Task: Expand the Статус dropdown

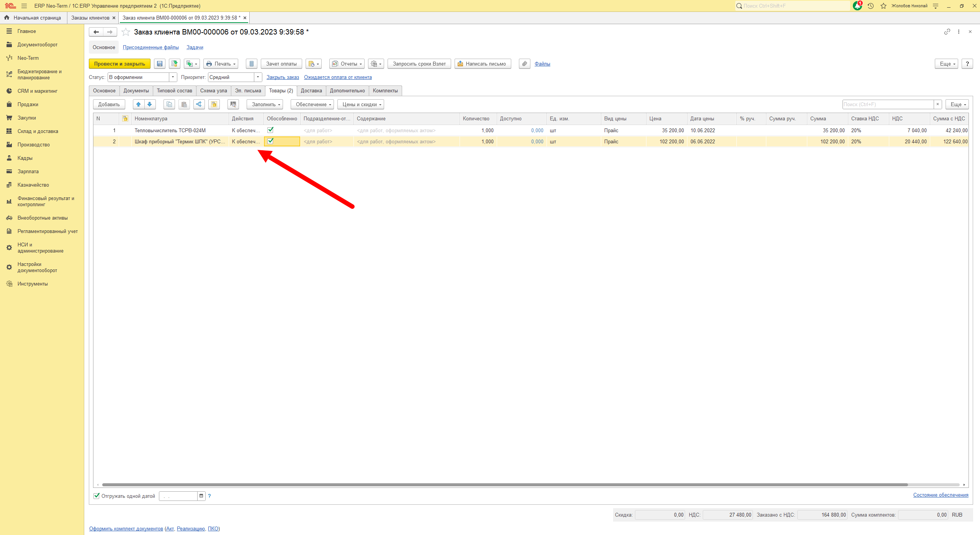Action: tap(173, 77)
